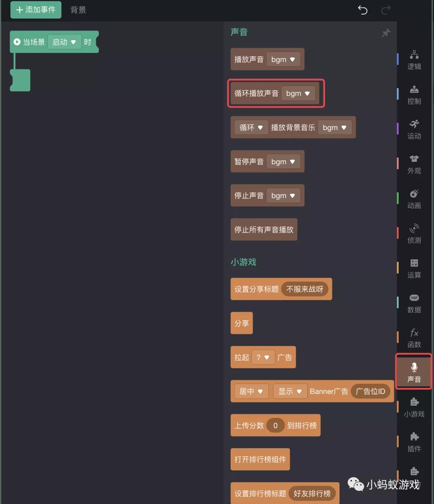This screenshot has height=504, width=434.
Task: Select the 数据 (Data) variable category icon
Action: pos(414,303)
